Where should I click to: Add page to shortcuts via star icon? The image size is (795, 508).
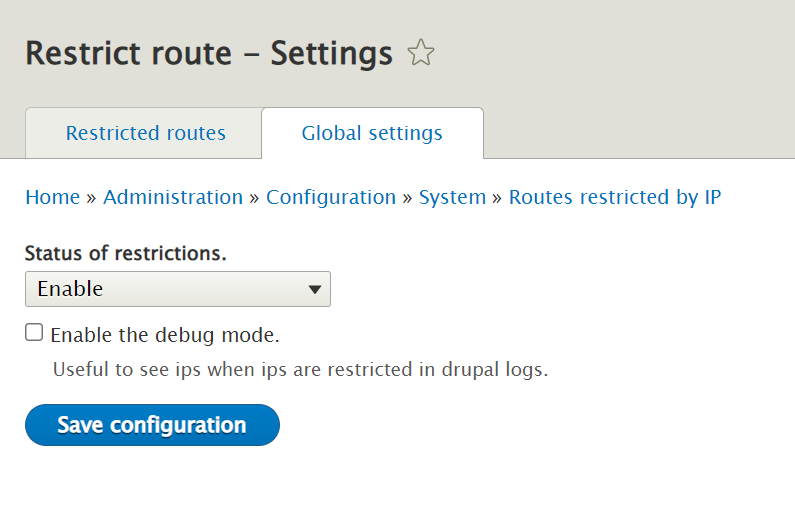tap(420, 53)
